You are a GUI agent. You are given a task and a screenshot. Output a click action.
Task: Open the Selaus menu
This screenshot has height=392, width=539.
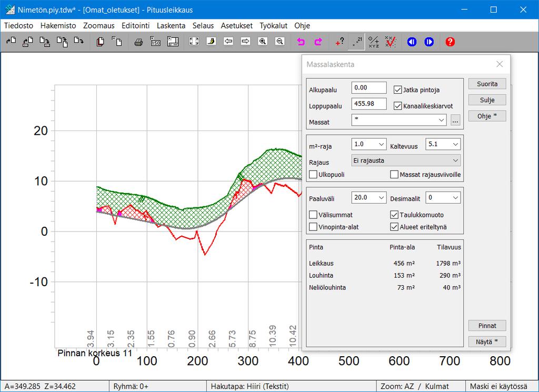pos(203,25)
